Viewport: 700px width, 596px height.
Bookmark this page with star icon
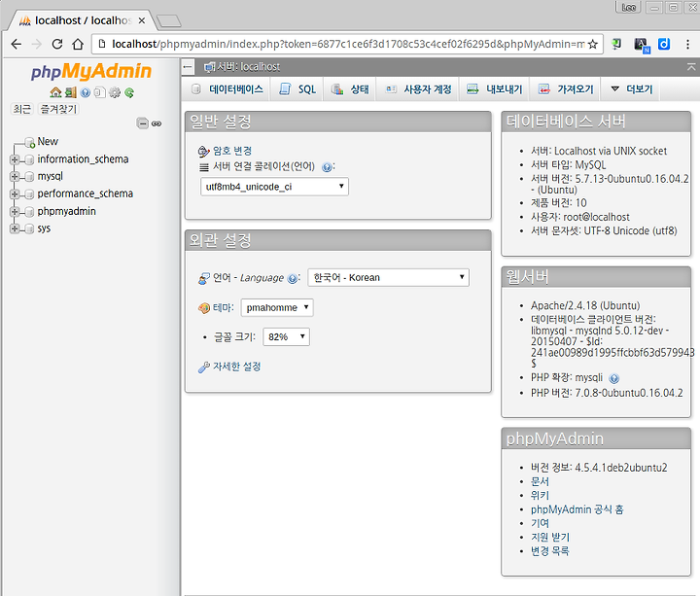(593, 44)
